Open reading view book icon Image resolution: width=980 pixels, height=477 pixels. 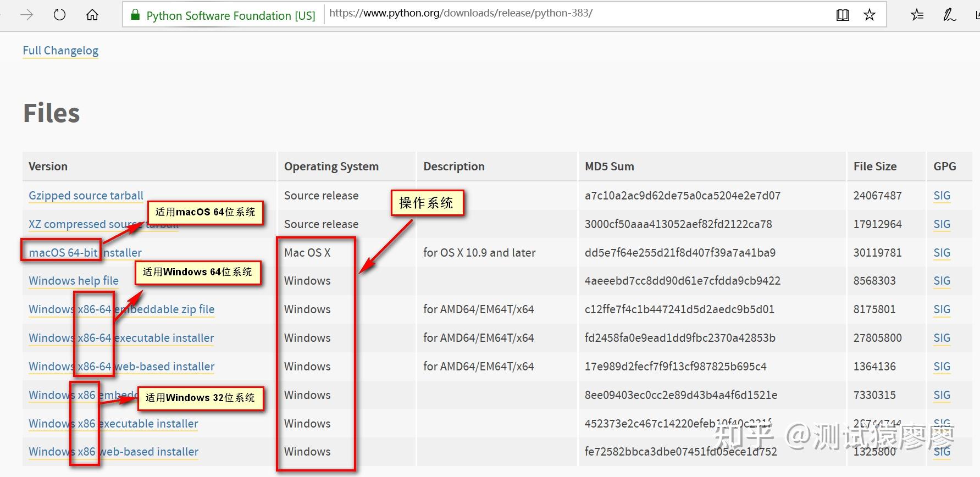(843, 15)
